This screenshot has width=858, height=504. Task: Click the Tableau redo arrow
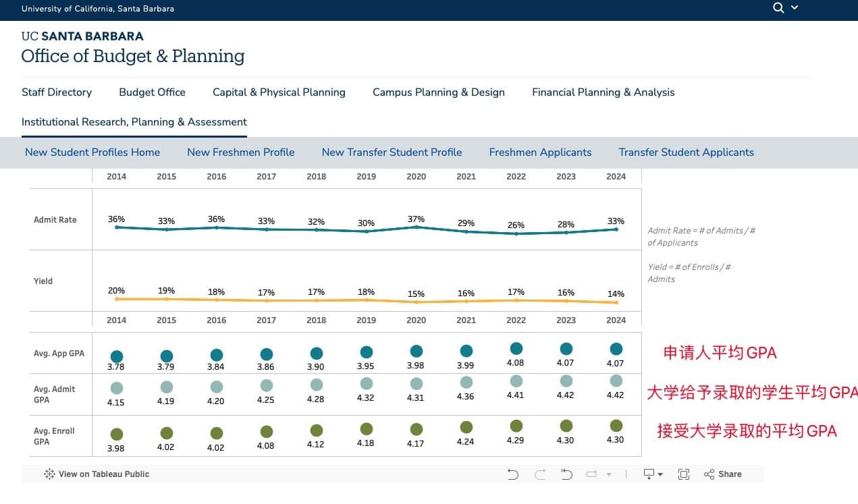point(540,474)
